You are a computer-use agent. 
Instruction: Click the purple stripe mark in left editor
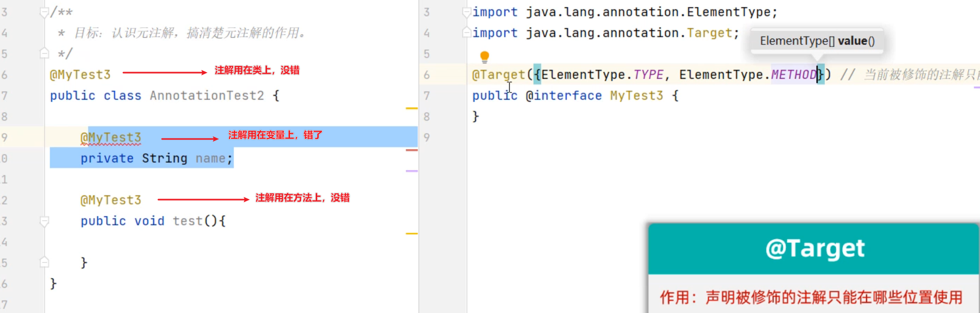coord(411,171)
